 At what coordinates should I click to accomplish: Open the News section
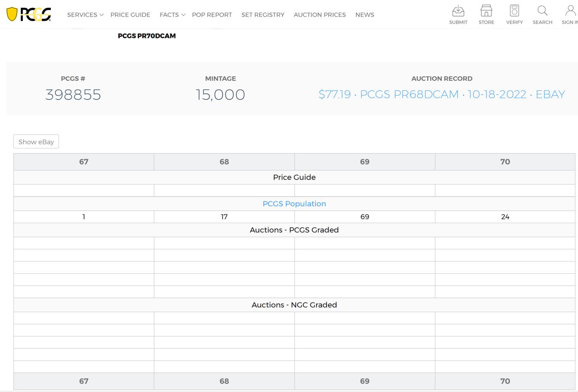click(x=365, y=15)
